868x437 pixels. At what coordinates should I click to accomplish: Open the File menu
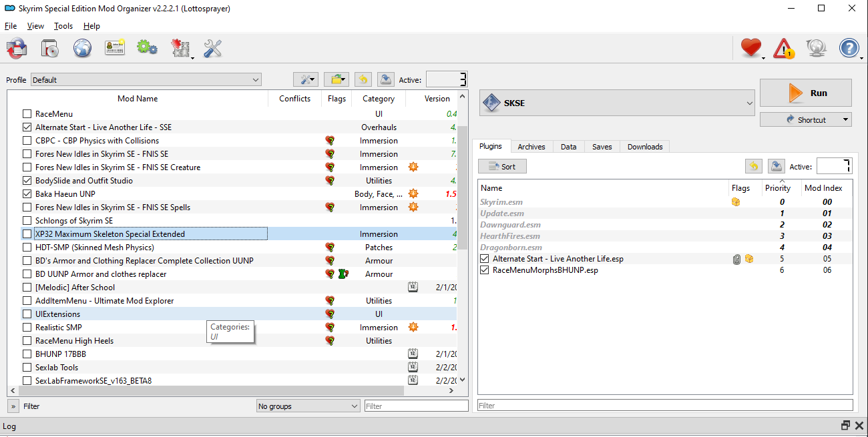click(x=11, y=26)
